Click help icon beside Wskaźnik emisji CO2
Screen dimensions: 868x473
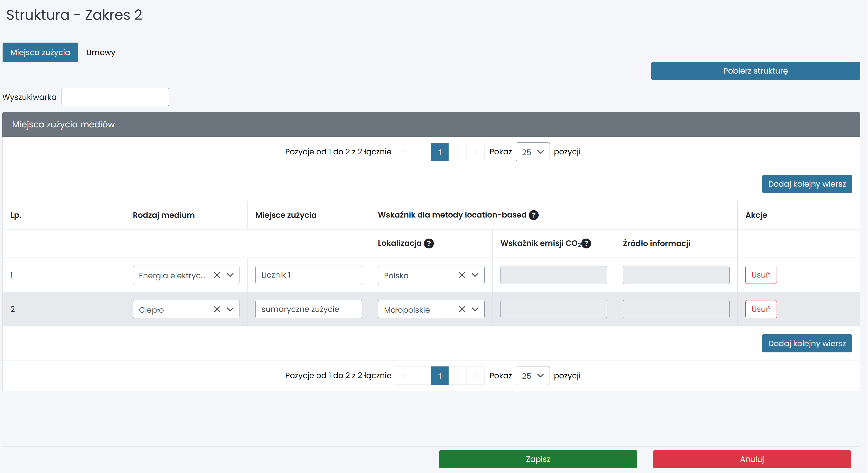pos(586,244)
